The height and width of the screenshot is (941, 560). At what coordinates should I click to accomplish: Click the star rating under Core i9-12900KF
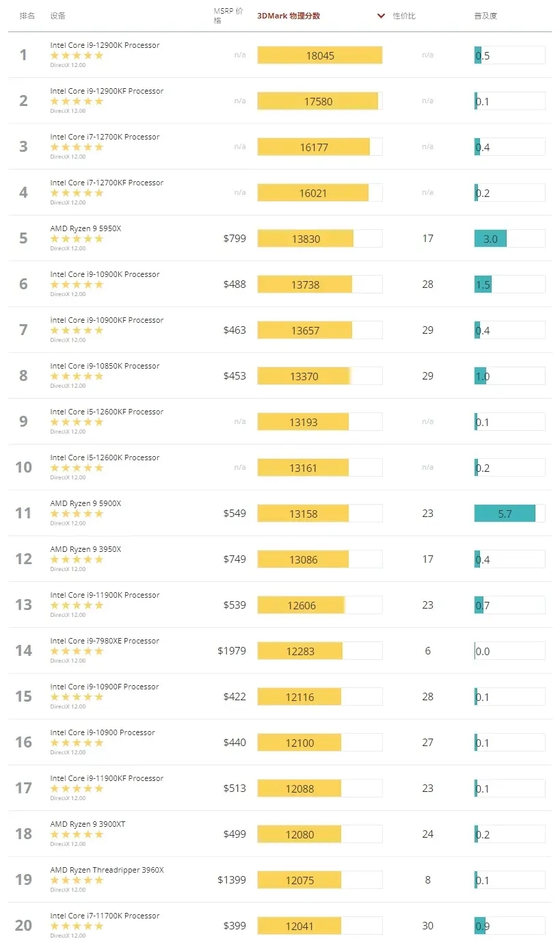77,101
